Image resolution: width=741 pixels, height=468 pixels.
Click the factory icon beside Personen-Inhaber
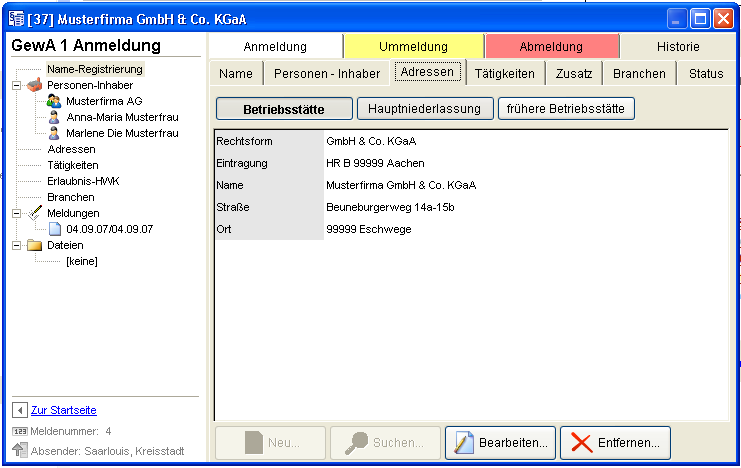(34, 85)
